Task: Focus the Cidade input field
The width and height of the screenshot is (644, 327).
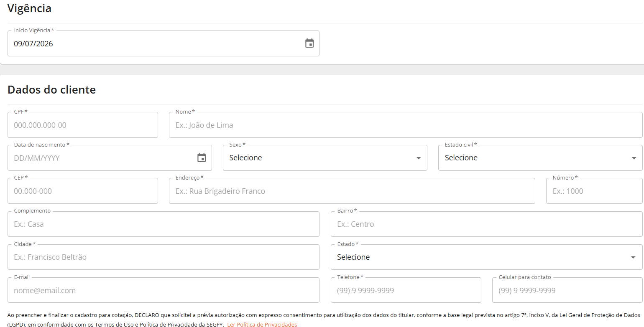Action: click(x=164, y=257)
